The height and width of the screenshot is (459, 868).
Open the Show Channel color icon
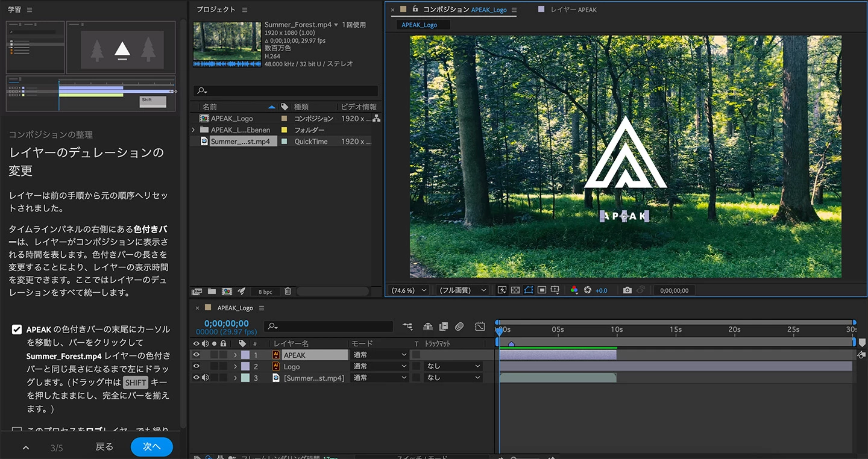click(574, 290)
